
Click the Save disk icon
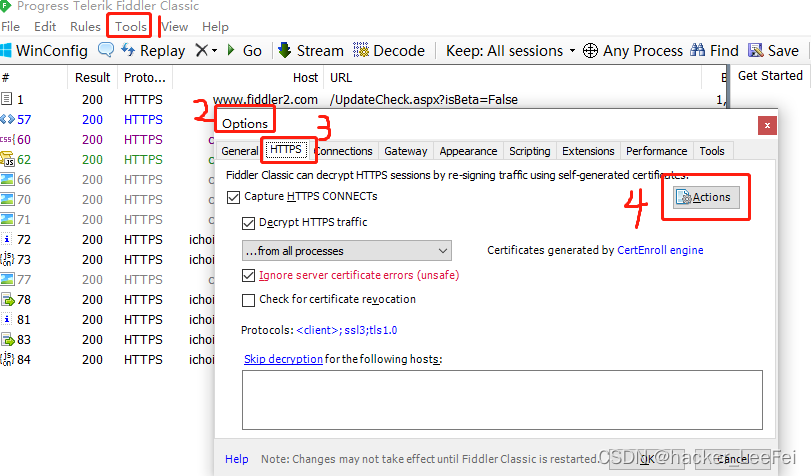click(756, 50)
